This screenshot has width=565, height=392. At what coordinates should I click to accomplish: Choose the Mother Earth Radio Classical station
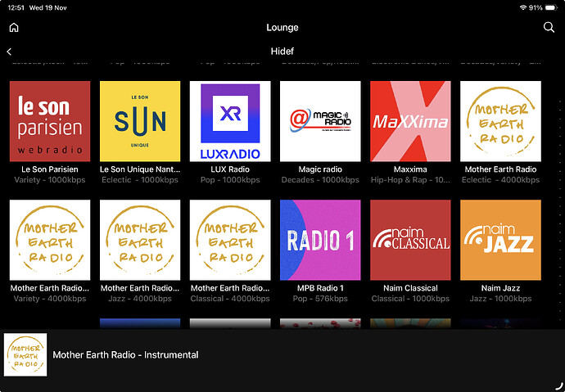click(x=229, y=240)
